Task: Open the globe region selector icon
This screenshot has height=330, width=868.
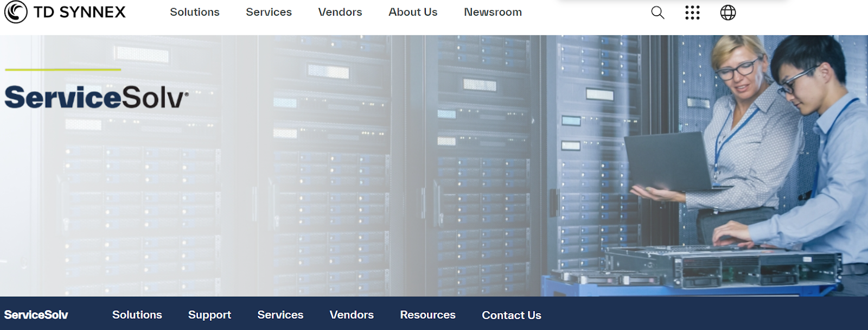Action: pyautogui.click(x=728, y=12)
